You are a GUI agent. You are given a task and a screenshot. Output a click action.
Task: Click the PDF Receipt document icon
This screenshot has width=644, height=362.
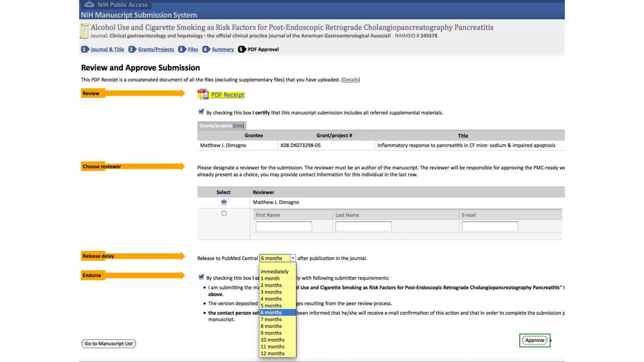pos(203,94)
